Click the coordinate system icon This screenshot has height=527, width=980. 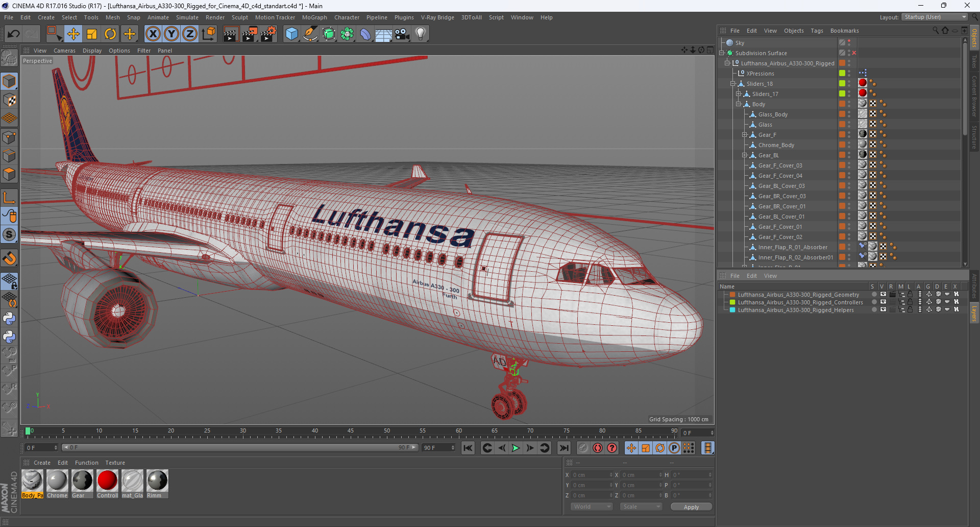click(208, 34)
